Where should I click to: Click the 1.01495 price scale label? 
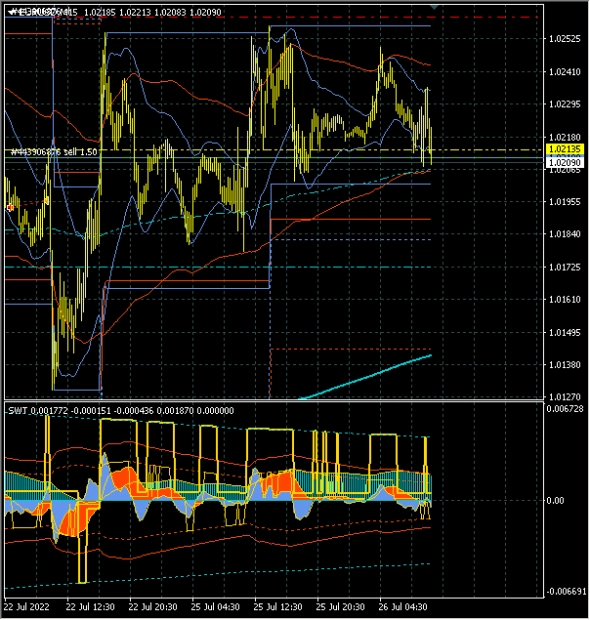[565, 333]
